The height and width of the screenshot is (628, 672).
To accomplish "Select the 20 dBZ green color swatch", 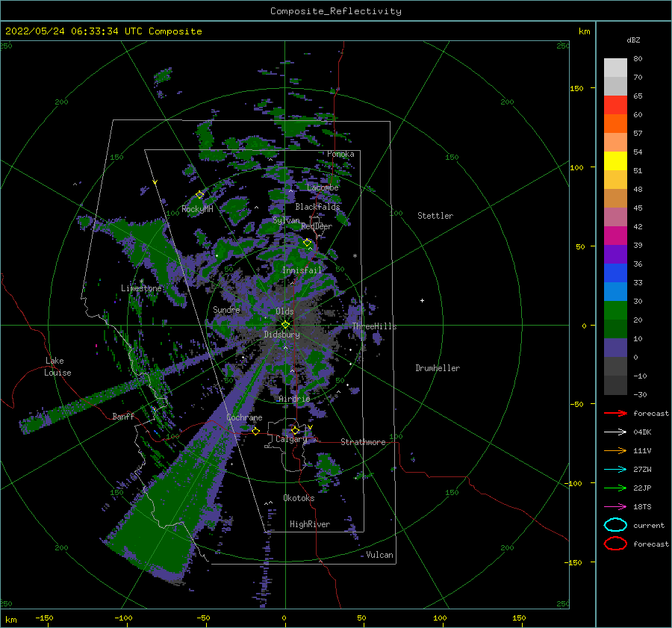I will coord(615,310).
